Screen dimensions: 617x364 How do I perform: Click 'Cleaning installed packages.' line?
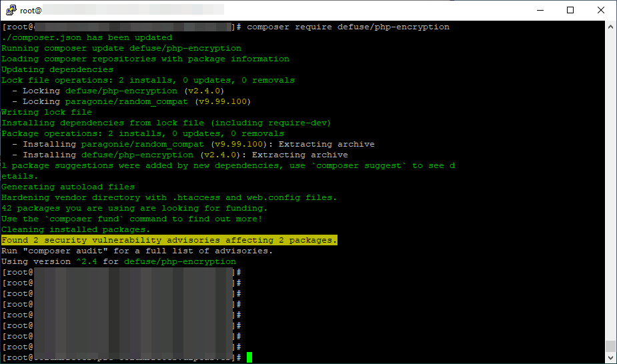pyautogui.click(x=75, y=229)
